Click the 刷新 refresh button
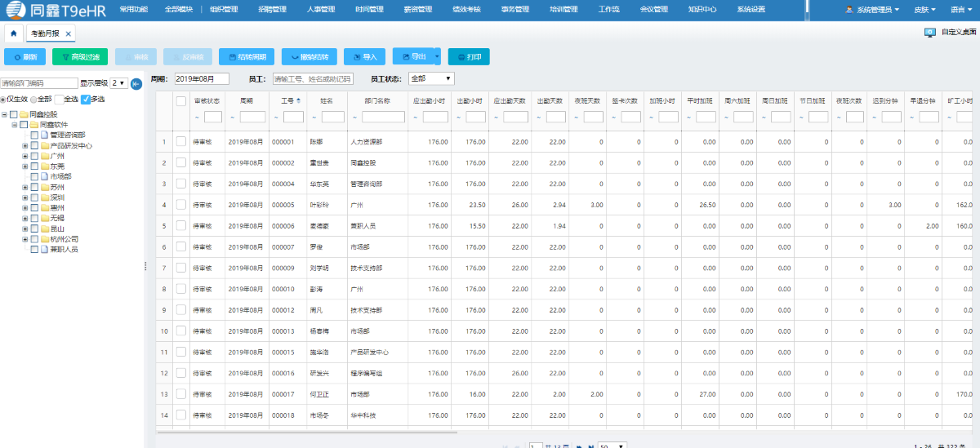 [x=25, y=57]
